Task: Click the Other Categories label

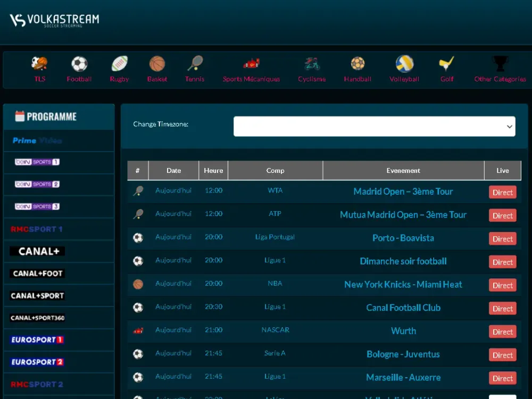Action: click(x=500, y=79)
